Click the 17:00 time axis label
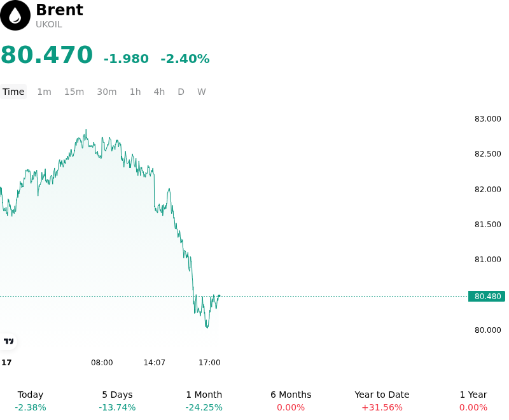509x420 pixels. [209, 363]
